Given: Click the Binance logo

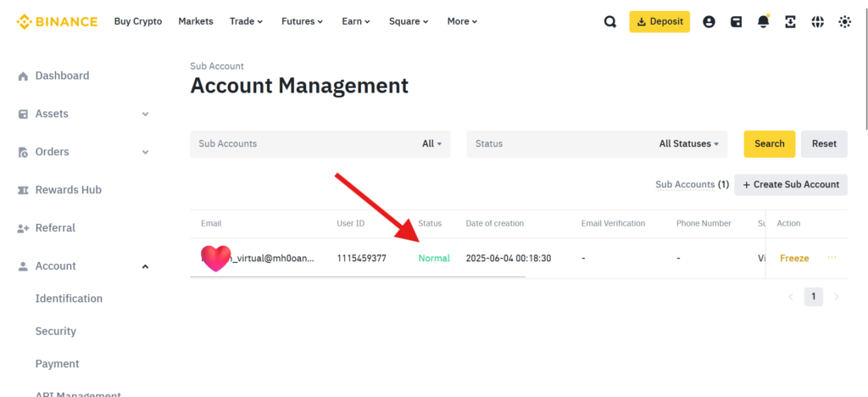Looking at the screenshot, I should 57,21.
